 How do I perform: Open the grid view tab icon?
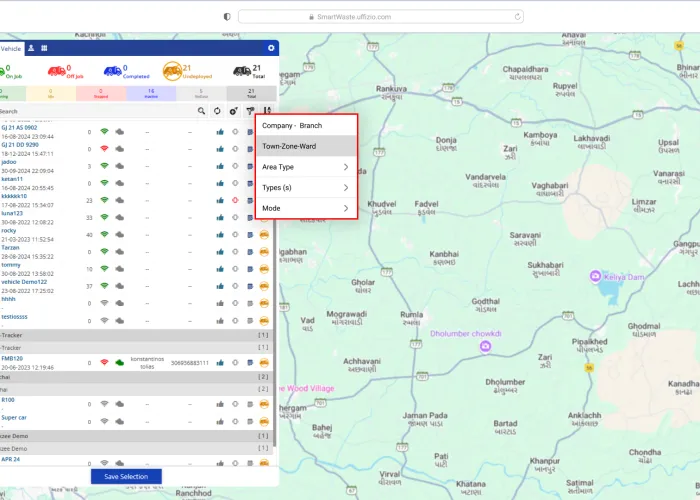coord(45,48)
